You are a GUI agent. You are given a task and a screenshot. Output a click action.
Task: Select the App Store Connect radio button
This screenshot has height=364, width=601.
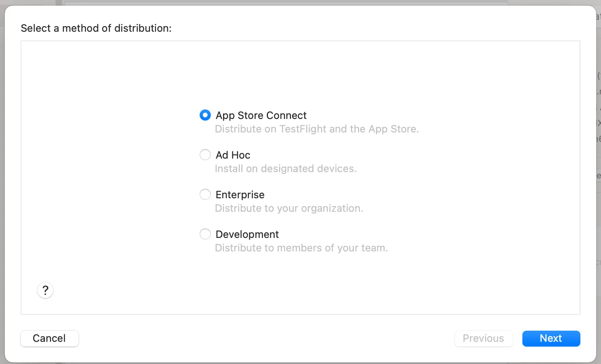coord(205,115)
